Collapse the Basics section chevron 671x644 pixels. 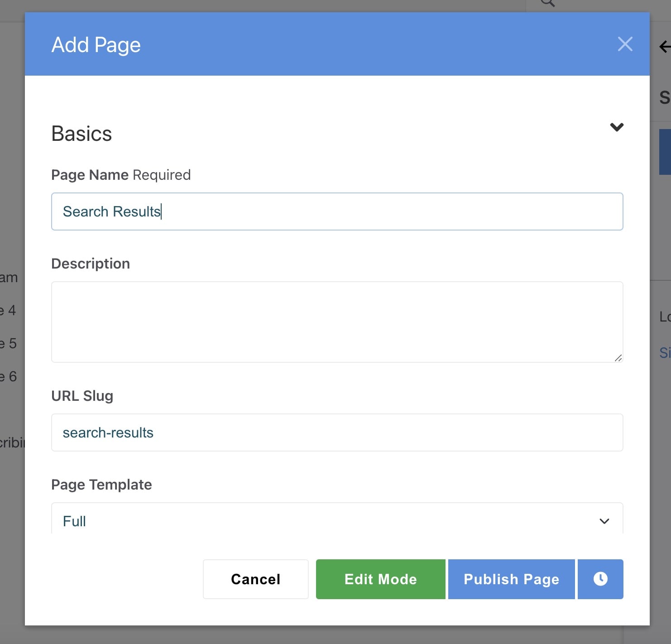click(x=617, y=127)
